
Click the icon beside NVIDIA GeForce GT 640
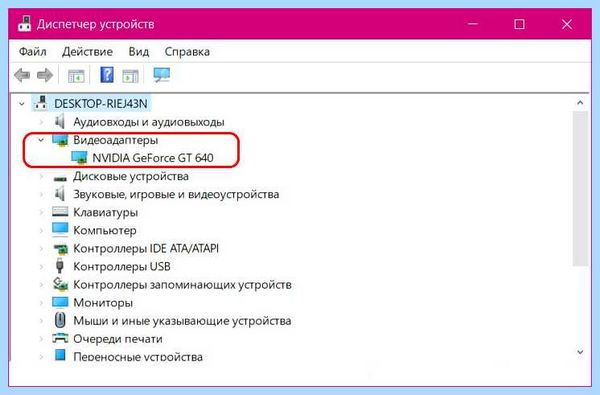tap(79, 158)
